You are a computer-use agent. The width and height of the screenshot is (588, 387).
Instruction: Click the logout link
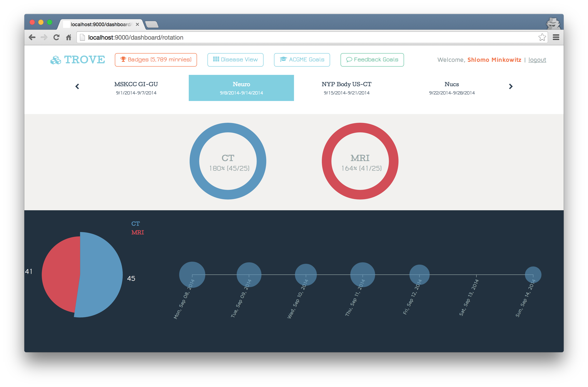click(537, 60)
